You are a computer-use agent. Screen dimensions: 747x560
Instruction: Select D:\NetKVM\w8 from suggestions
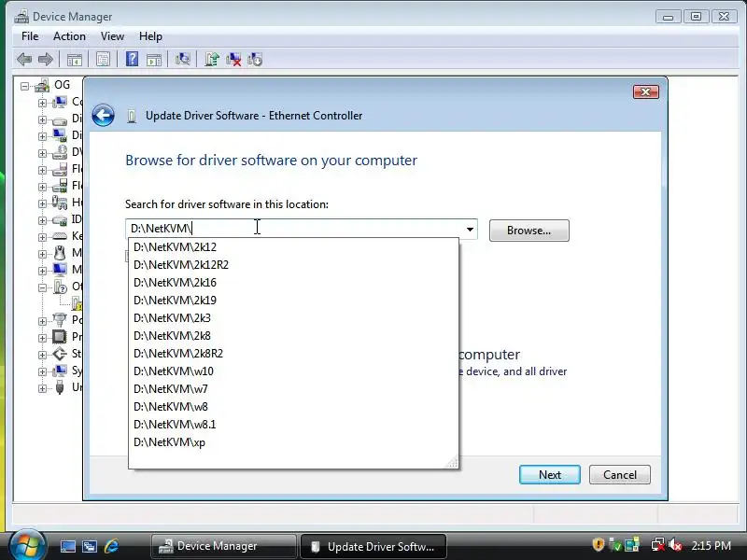(293, 407)
